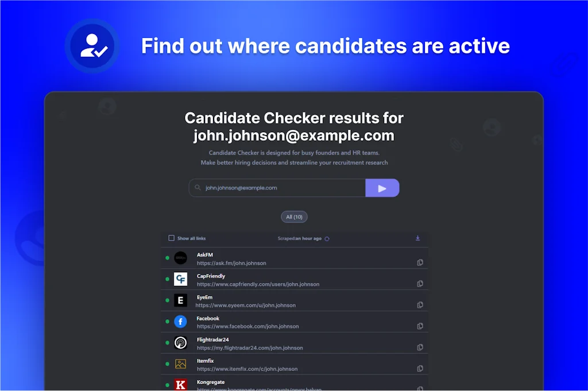Click the Facebook logo icon

click(180, 322)
